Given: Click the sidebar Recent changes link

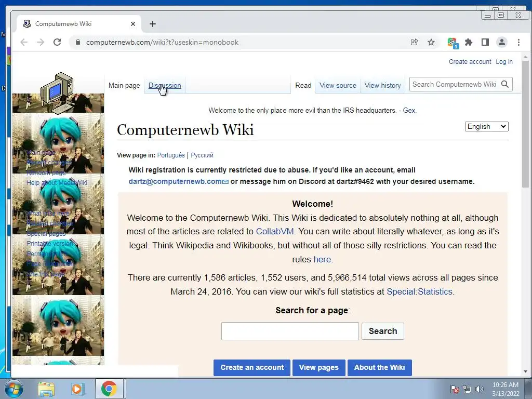Looking at the screenshot, I should point(49,163).
